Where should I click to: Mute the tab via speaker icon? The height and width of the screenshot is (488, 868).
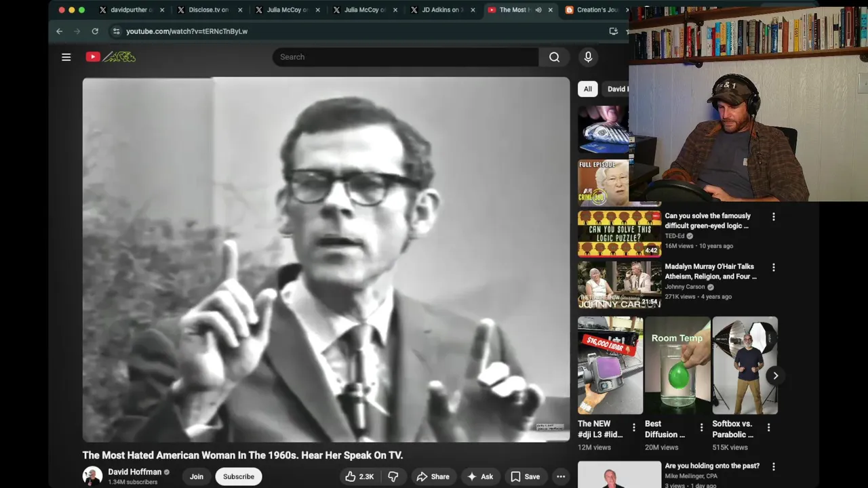pyautogui.click(x=538, y=10)
